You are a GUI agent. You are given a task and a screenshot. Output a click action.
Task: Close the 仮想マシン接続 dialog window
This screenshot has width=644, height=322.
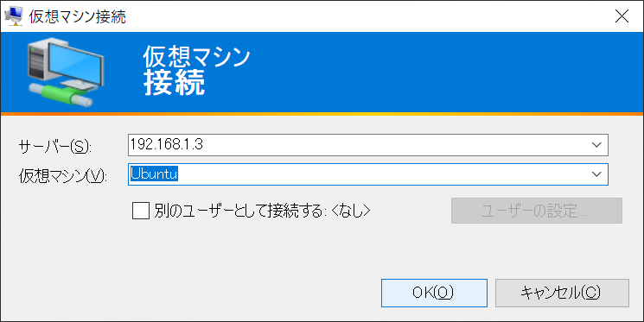point(622,16)
